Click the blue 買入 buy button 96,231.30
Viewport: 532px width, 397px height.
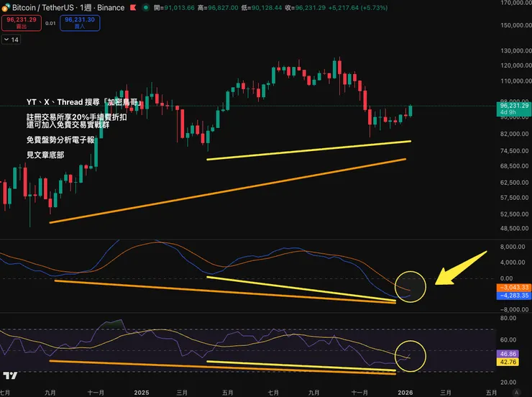(80, 23)
